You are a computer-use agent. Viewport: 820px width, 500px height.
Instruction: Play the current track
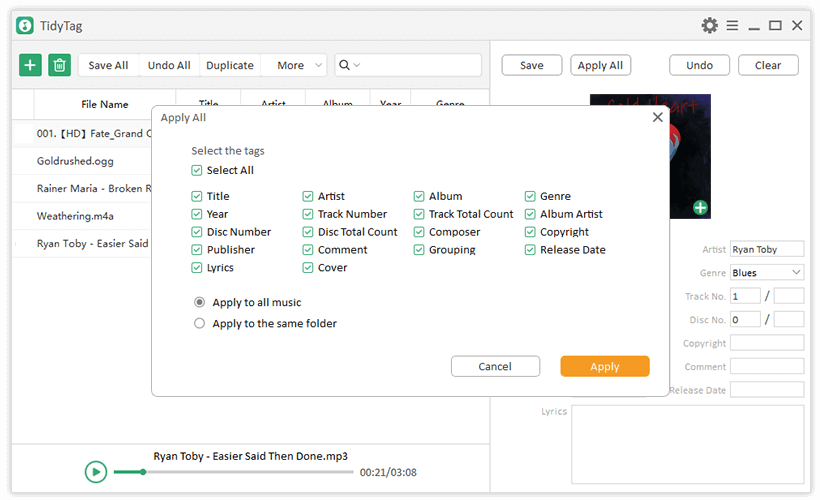click(96, 472)
